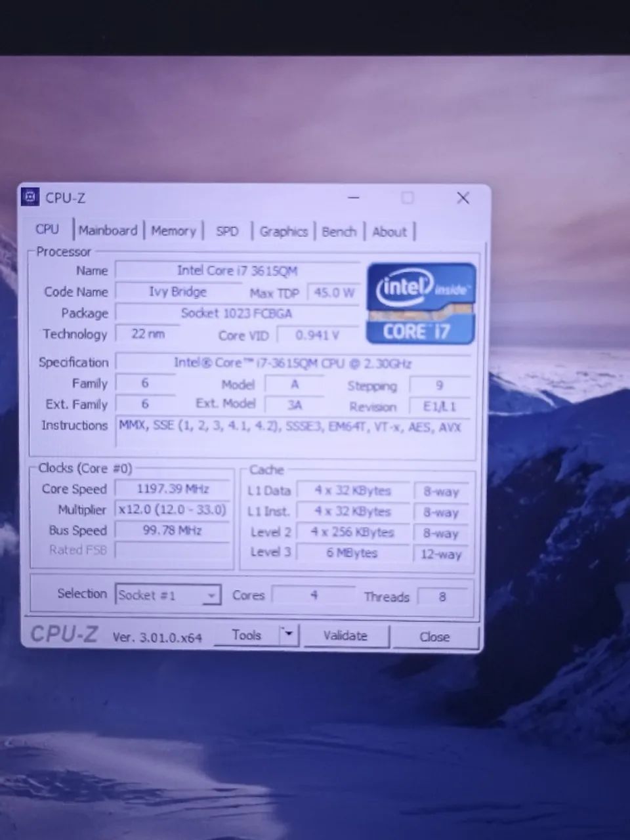This screenshot has width=630, height=840.
Task: Go to the Bench tab
Action: (339, 232)
